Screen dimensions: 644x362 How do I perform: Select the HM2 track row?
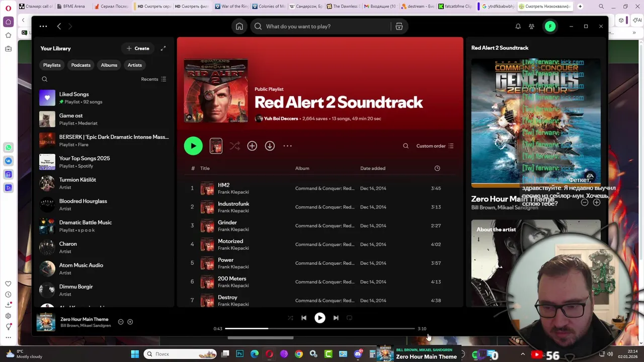tap(319, 188)
